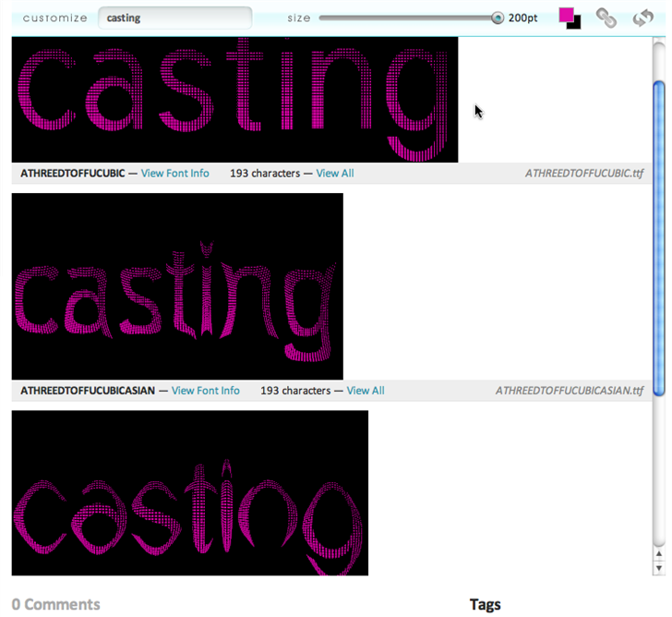Click View All characters for ATHREEDTOFFUCUBIC
Viewport: 672px width, 617px height.
(334, 174)
